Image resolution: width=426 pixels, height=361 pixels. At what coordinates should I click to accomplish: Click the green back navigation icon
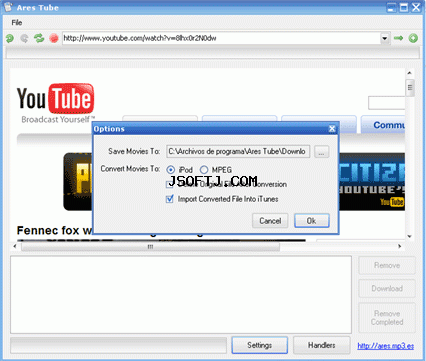pos(10,38)
